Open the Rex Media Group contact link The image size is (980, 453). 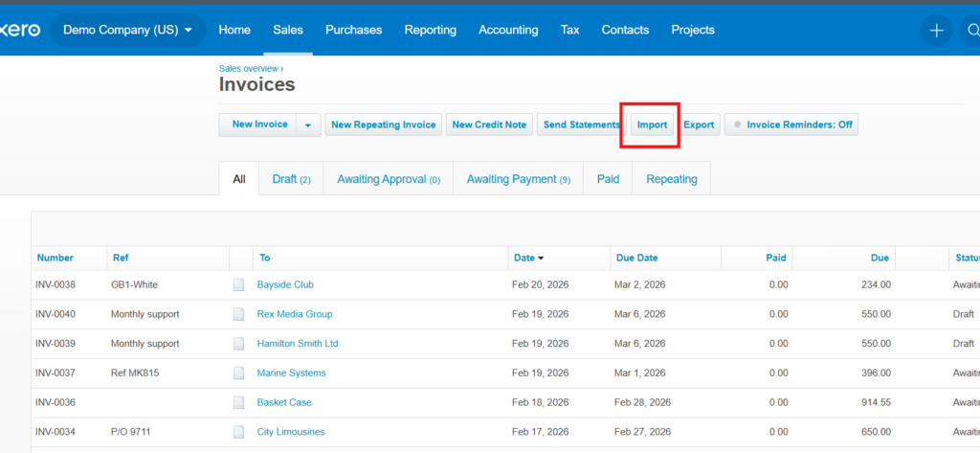(x=295, y=314)
